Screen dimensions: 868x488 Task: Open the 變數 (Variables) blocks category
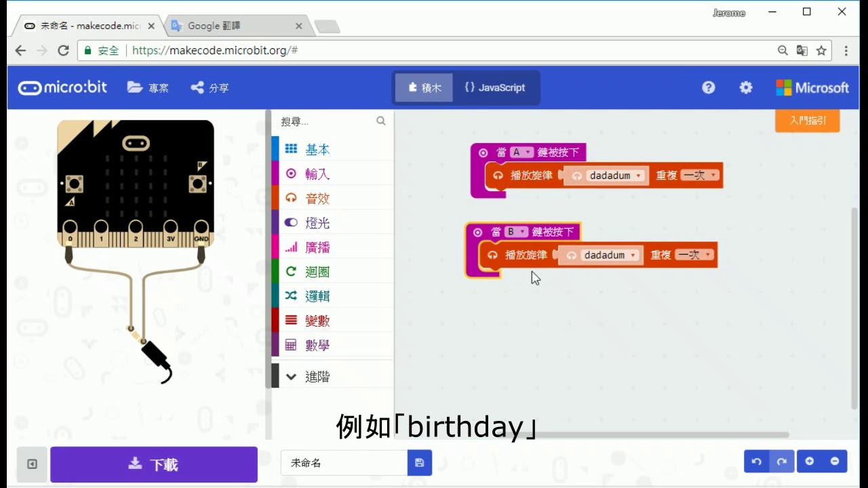pyautogui.click(x=332, y=320)
